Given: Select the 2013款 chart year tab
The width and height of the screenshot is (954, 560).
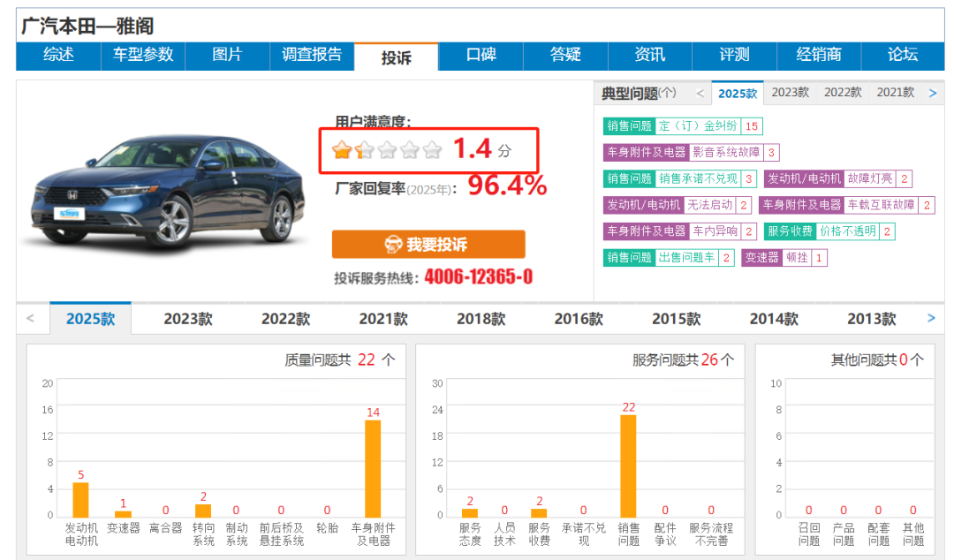Looking at the screenshot, I should pos(872,319).
